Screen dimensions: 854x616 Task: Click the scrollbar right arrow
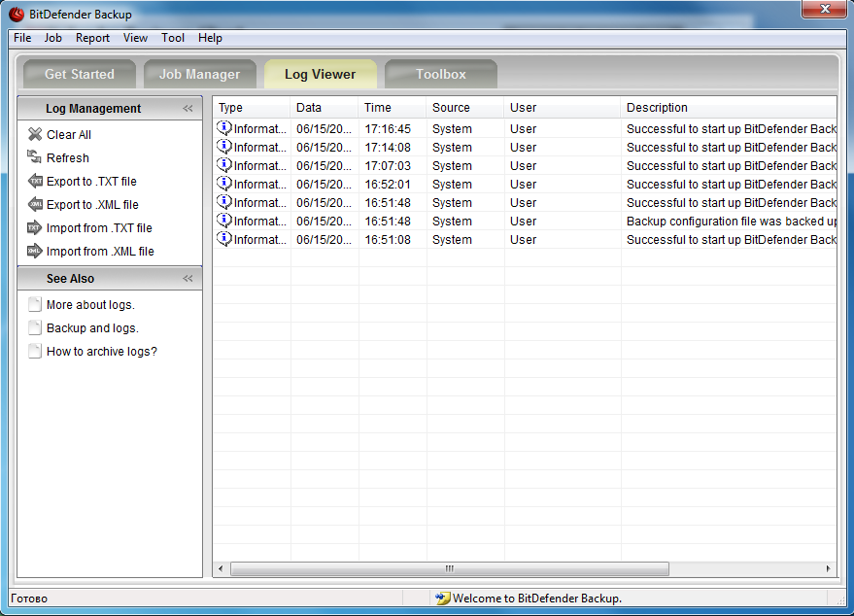829,568
